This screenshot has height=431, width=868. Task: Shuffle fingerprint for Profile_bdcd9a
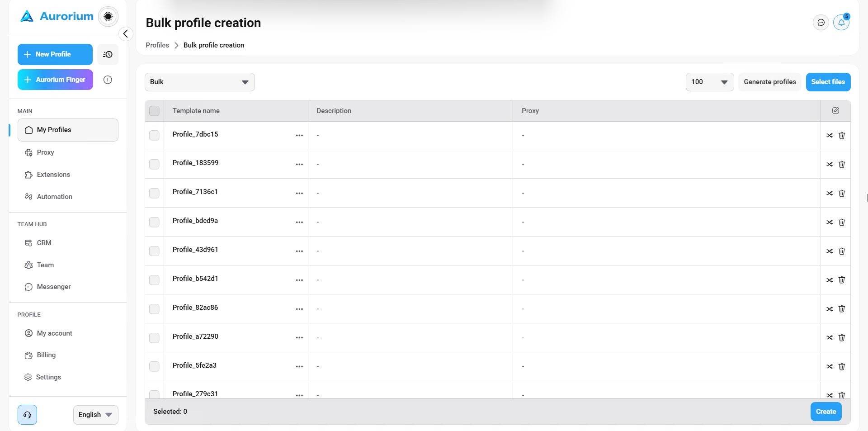click(830, 222)
